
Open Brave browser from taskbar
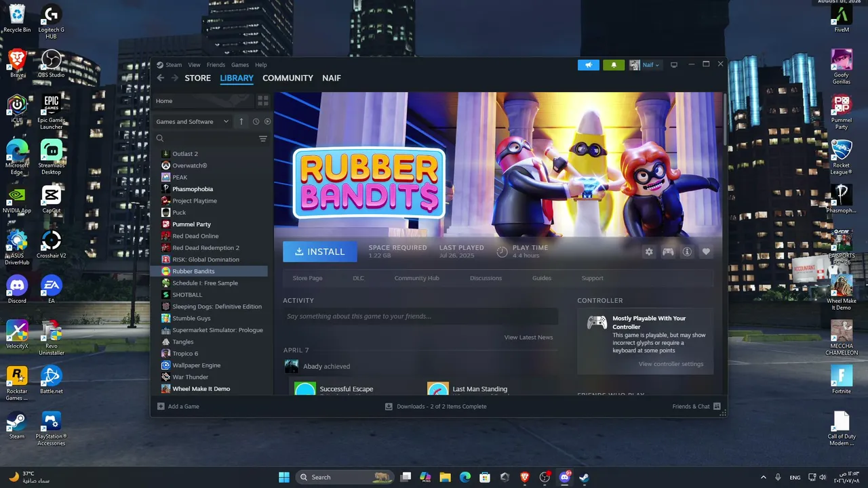tap(524, 477)
